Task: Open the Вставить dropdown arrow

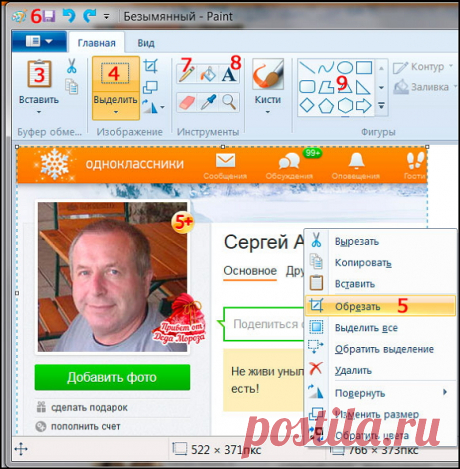Action: pos(39,112)
